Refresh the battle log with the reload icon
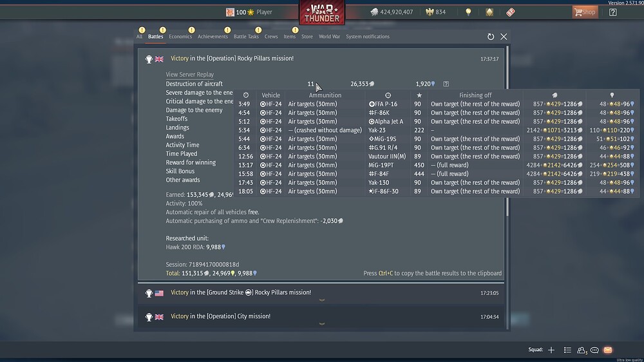Screen dimensions: 644x362 point(491,37)
